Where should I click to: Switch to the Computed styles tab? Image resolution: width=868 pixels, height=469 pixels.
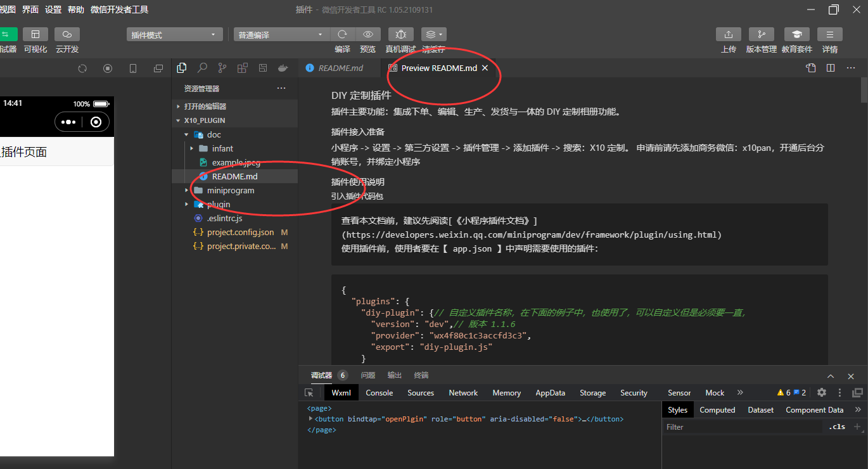pyautogui.click(x=717, y=410)
